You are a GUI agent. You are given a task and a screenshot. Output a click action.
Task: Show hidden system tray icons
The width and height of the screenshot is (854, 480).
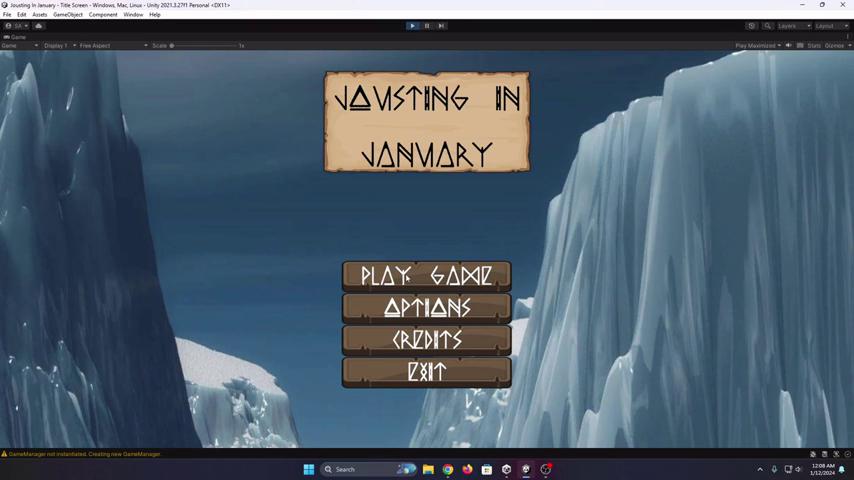[x=760, y=469]
